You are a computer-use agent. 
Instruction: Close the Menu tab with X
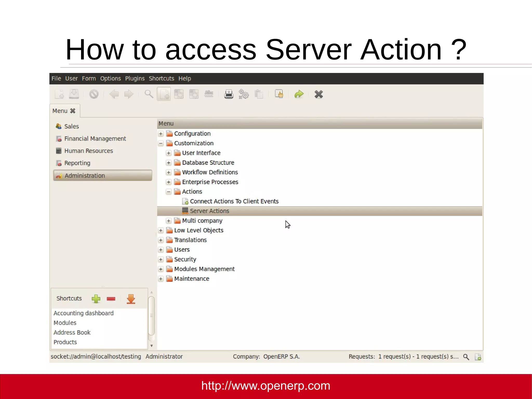click(x=73, y=111)
